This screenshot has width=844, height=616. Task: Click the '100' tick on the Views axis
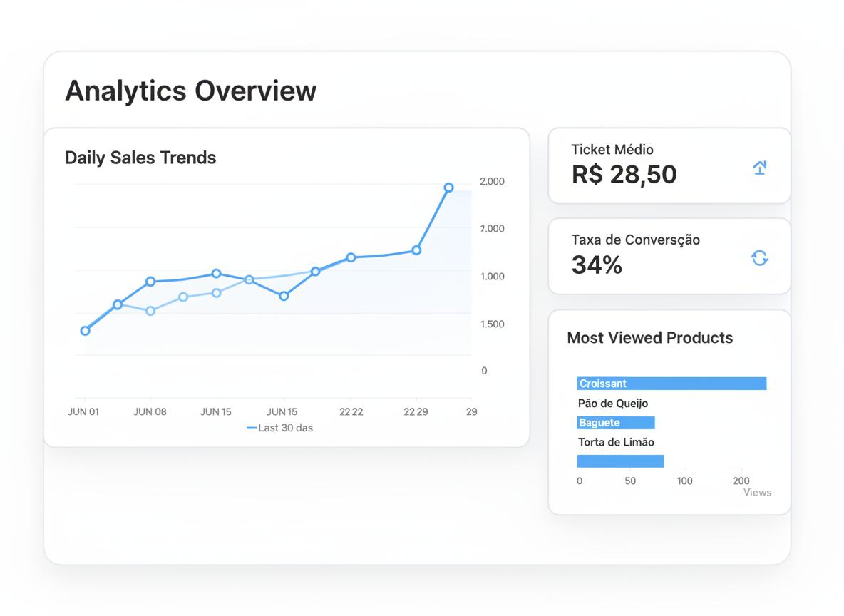pos(684,481)
